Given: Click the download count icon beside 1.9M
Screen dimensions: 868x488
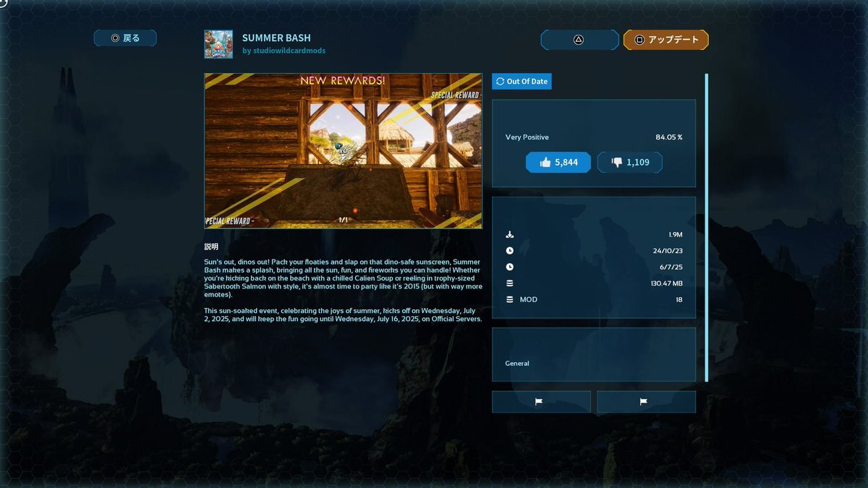Looking at the screenshot, I should tap(509, 235).
